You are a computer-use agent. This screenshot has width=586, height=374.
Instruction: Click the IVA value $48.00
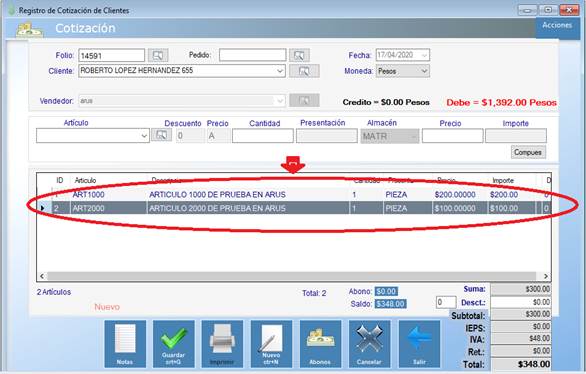[x=521, y=339]
